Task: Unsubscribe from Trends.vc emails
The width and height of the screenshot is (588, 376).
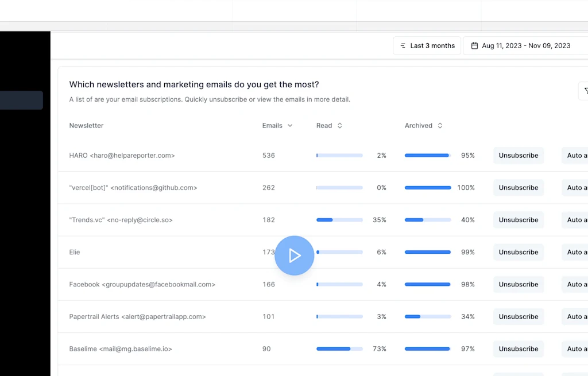Action: [x=519, y=220]
